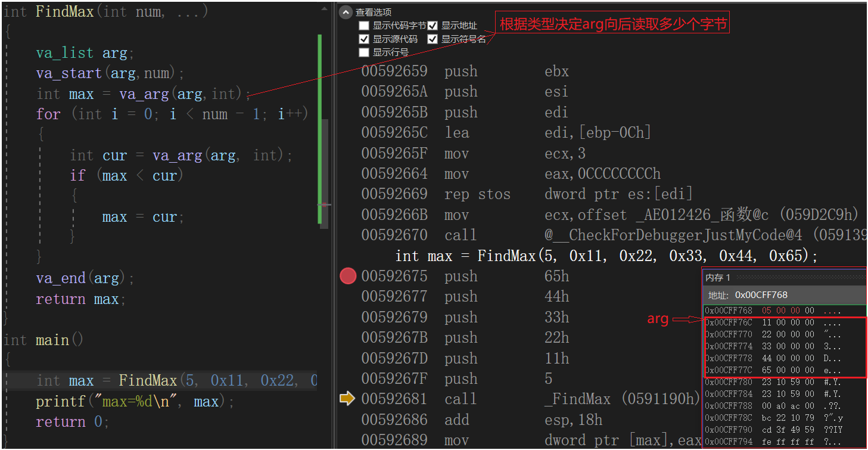Image resolution: width=868 pixels, height=450 pixels.
Task: Uncheck the 显示地址 checkbox
Action: pos(433,26)
